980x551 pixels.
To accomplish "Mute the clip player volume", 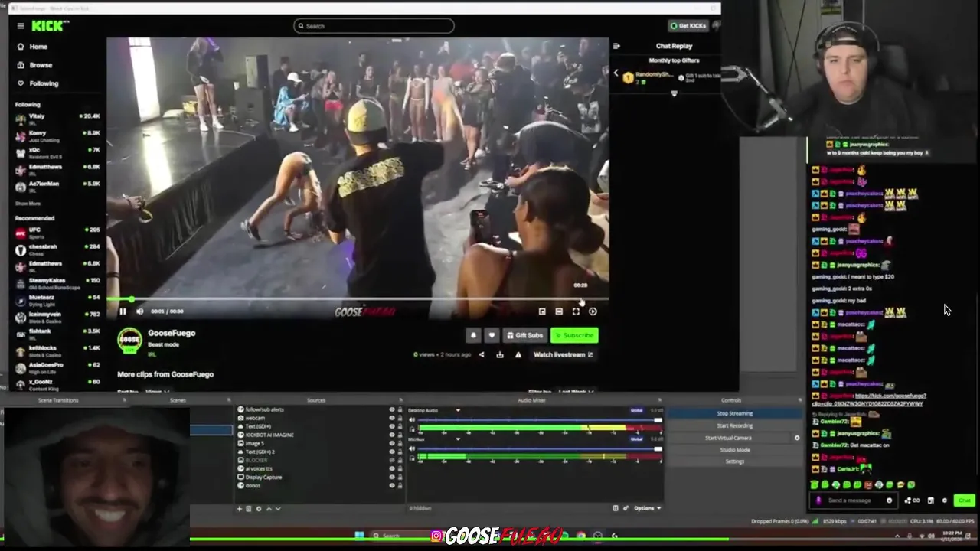I will (x=139, y=311).
